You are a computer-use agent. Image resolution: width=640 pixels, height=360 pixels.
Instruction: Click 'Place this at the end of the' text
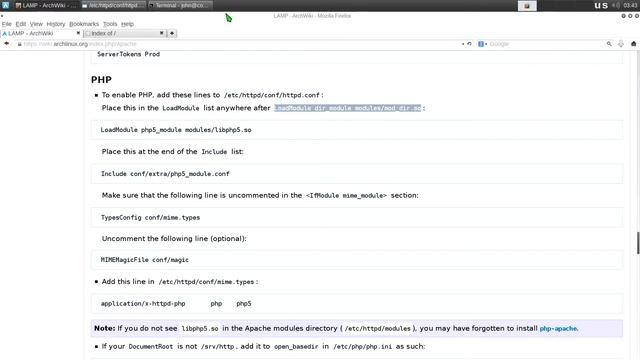149,151
